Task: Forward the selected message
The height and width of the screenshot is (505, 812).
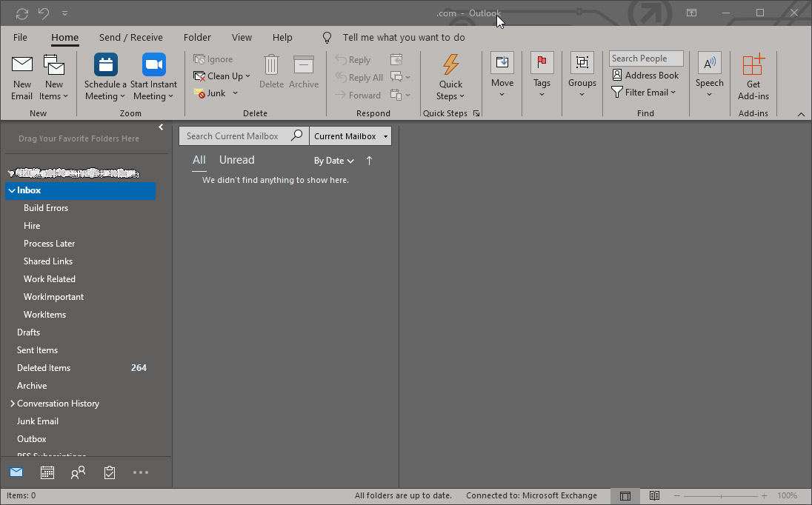Action: coord(358,95)
